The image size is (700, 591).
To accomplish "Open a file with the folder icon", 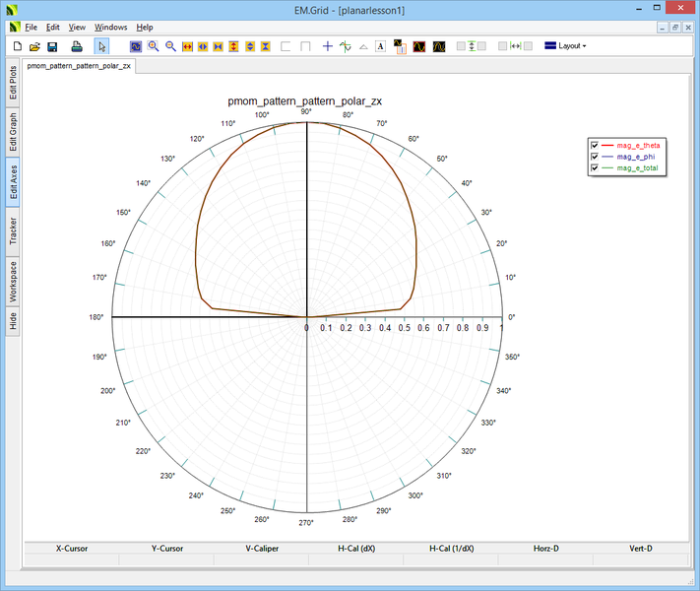I will click(34, 46).
